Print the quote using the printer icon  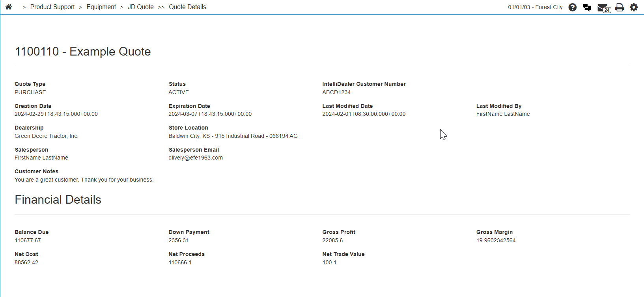pos(620,7)
